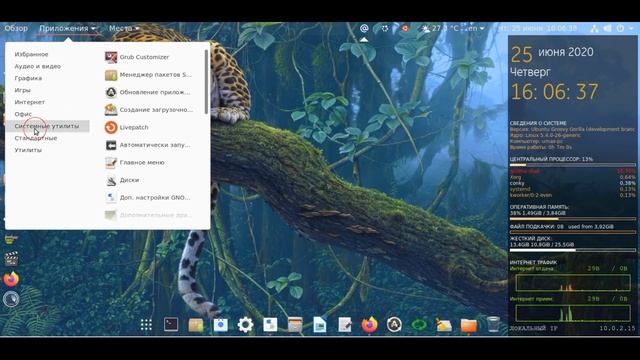Image resolution: width=640 pixels, height=360 pixels.
Task: Launch Firefox from the left panel
Action: click(11, 279)
